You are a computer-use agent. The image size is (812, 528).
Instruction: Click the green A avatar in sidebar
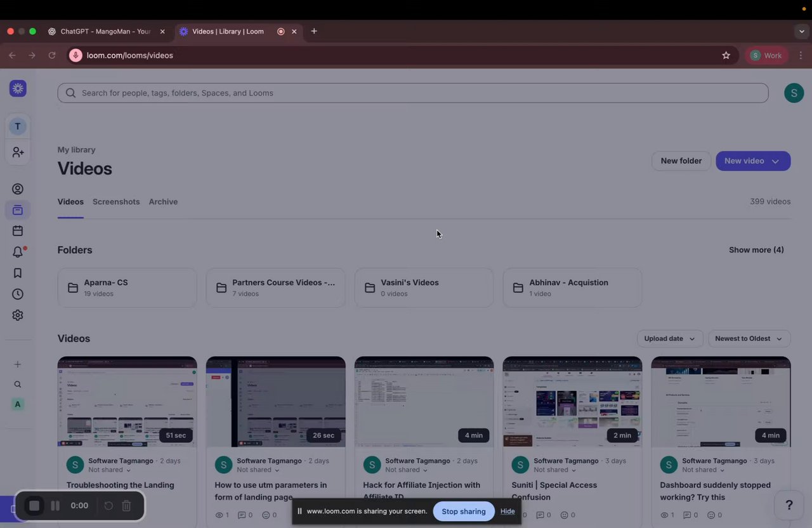(x=18, y=404)
